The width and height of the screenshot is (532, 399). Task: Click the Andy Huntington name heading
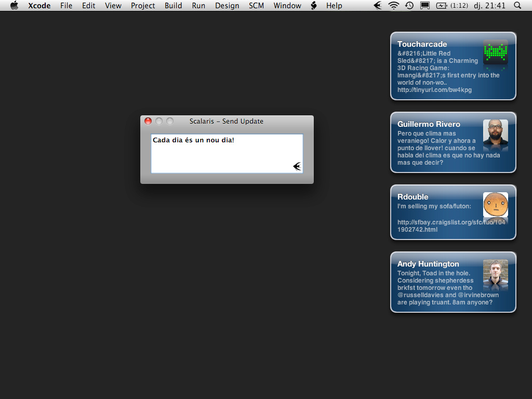click(428, 264)
